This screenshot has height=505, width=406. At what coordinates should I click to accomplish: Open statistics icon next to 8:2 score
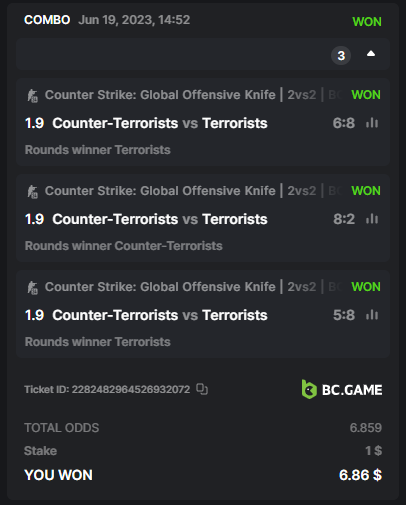point(372,219)
